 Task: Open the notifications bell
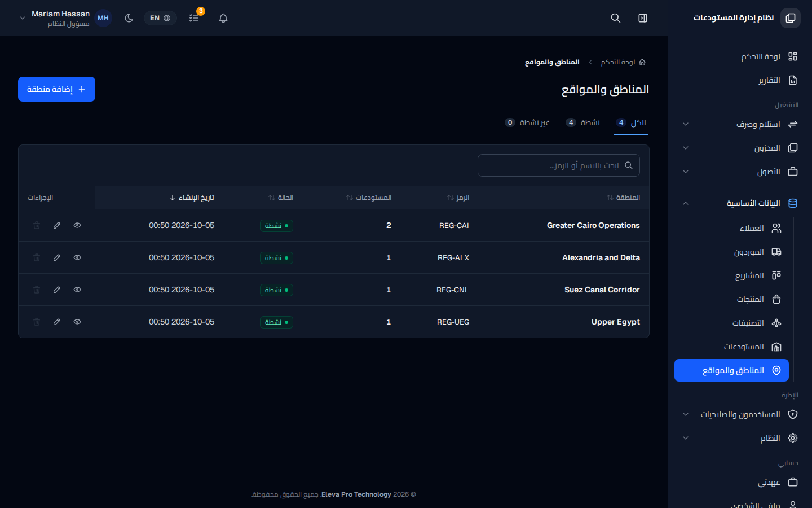(x=223, y=18)
